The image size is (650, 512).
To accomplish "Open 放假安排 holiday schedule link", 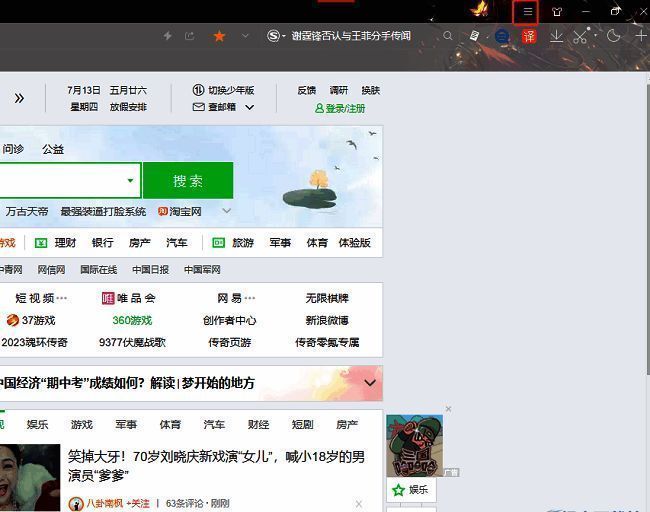I will (x=128, y=107).
